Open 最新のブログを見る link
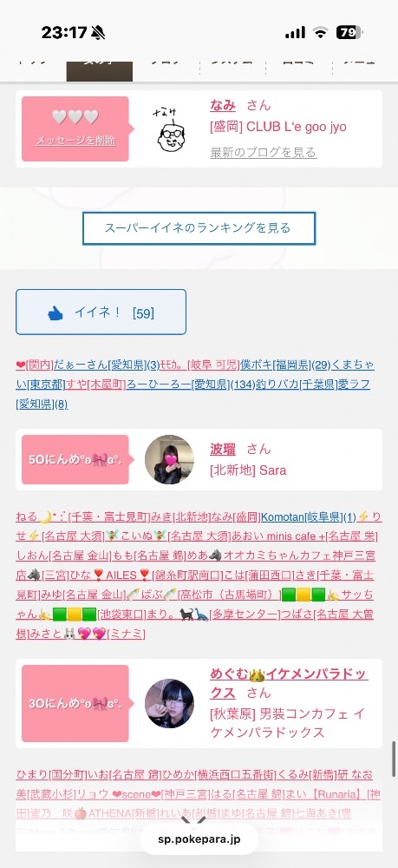This screenshot has width=398, height=868. [x=263, y=152]
